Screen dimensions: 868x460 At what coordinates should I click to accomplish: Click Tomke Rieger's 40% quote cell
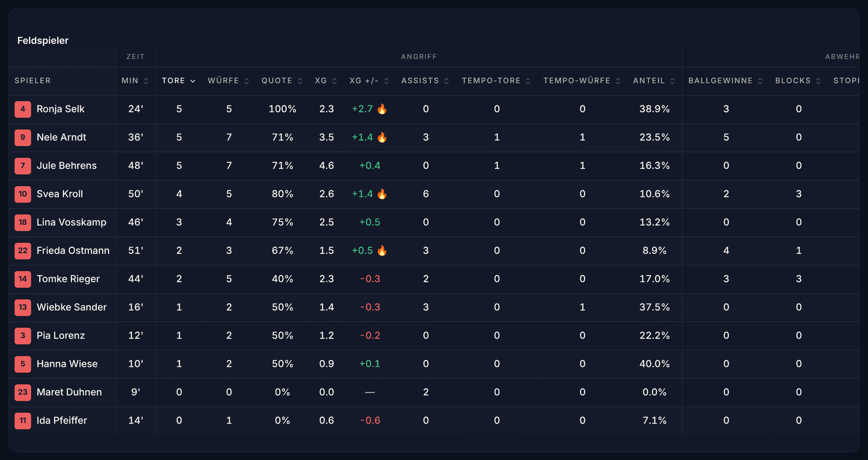tap(282, 279)
